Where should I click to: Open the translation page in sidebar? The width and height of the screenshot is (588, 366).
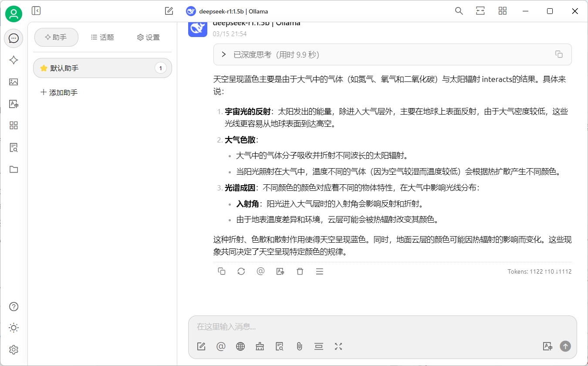14,104
